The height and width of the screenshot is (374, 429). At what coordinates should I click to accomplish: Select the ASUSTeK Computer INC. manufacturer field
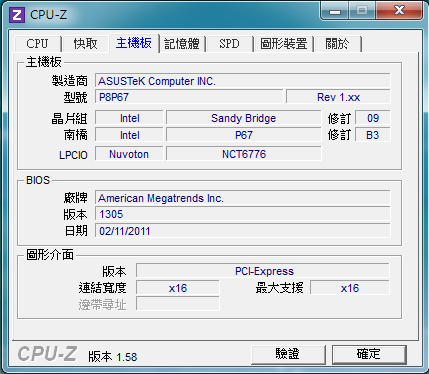(243, 81)
